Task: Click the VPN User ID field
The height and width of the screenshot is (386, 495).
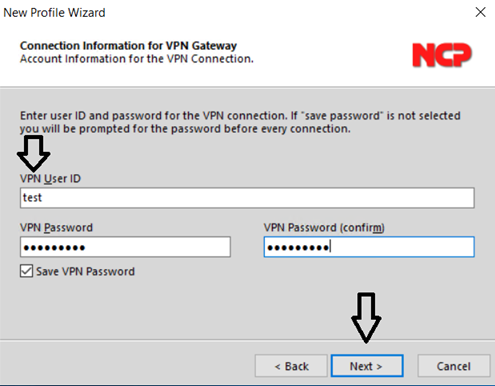Action: [247, 198]
